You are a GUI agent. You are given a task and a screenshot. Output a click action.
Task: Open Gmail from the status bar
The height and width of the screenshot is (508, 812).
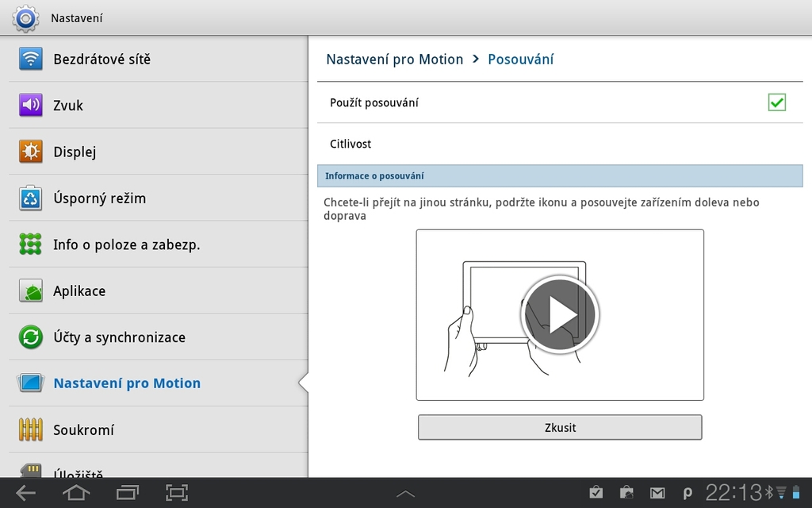(657, 492)
